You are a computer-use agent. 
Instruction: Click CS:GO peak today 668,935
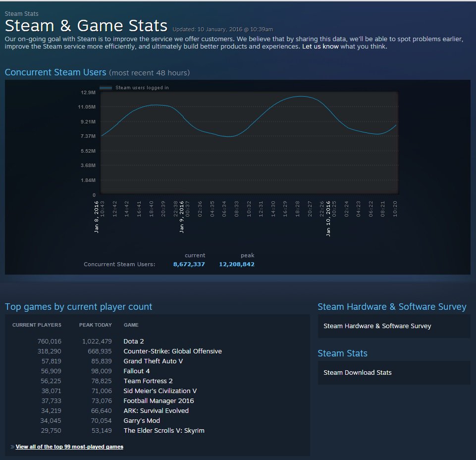point(100,351)
